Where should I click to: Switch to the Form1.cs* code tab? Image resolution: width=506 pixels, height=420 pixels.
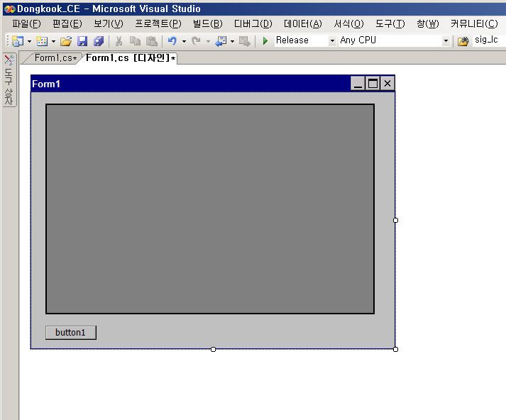(55, 58)
